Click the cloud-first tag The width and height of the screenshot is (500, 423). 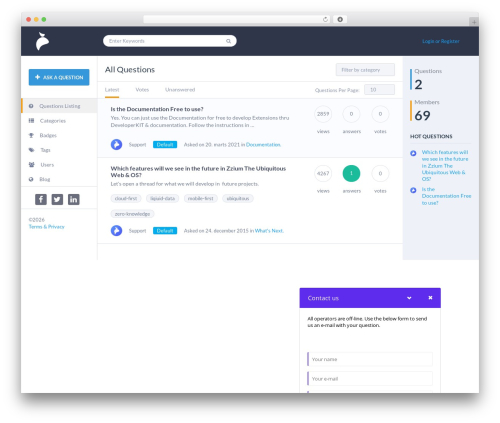click(126, 198)
